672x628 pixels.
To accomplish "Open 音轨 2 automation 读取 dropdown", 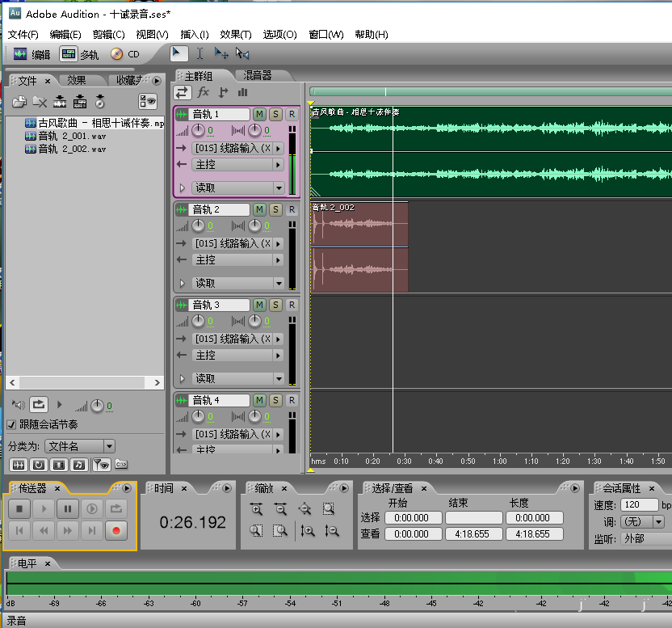I will [x=237, y=283].
